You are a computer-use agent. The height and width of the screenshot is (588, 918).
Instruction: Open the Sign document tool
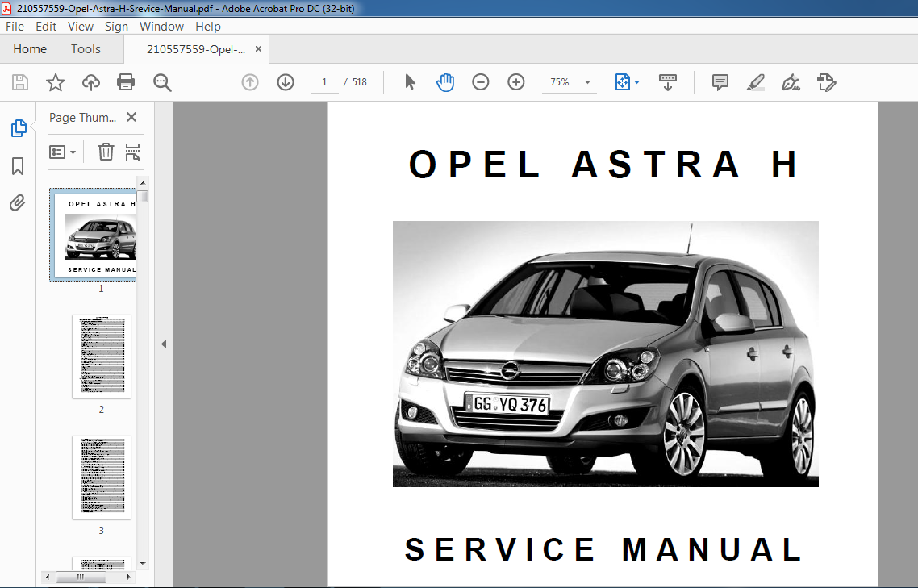pos(791,82)
